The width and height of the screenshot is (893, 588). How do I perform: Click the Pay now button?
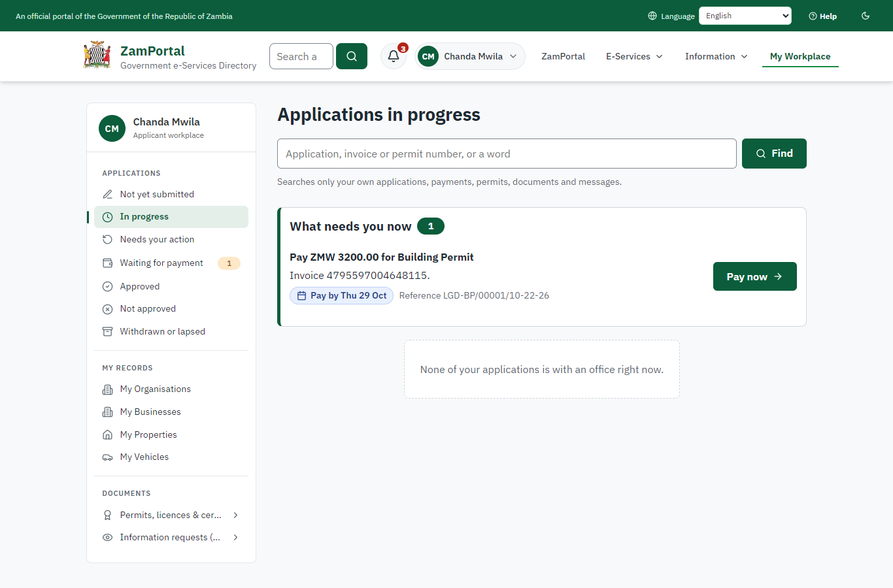[x=754, y=276]
